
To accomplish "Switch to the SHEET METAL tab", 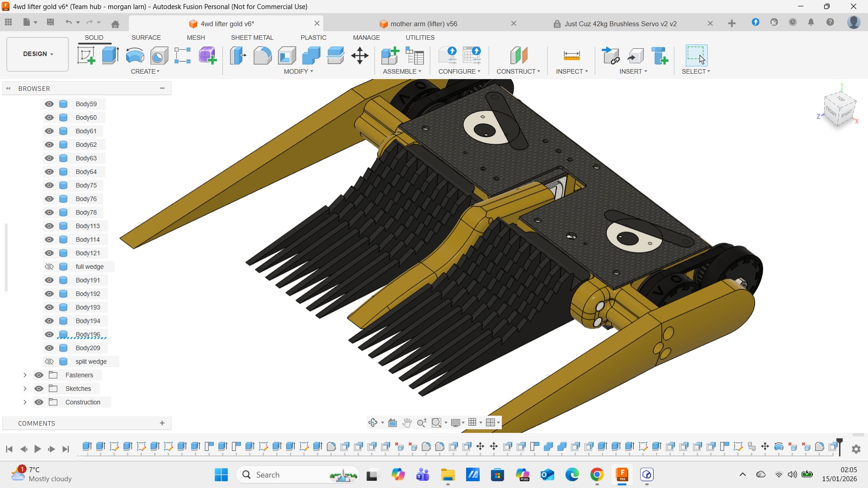I will [252, 38].
